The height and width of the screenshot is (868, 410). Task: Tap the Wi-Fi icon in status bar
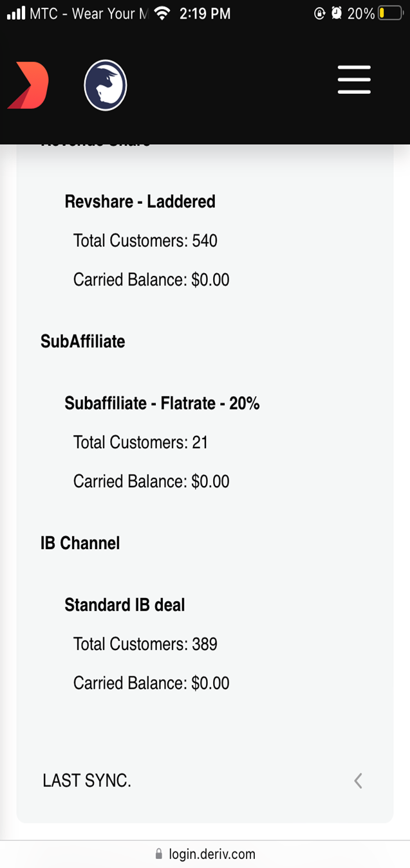[x=163, y=13]
